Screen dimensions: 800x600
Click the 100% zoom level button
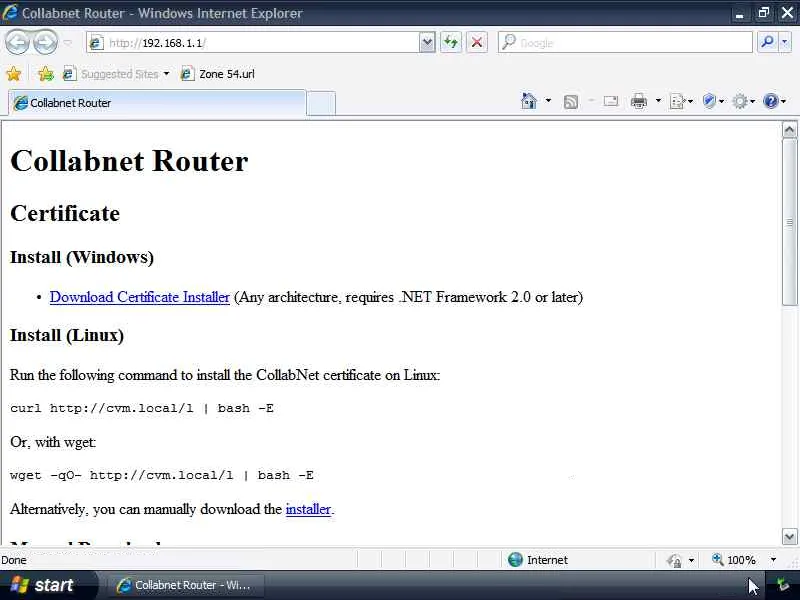(x=734, y=560)
